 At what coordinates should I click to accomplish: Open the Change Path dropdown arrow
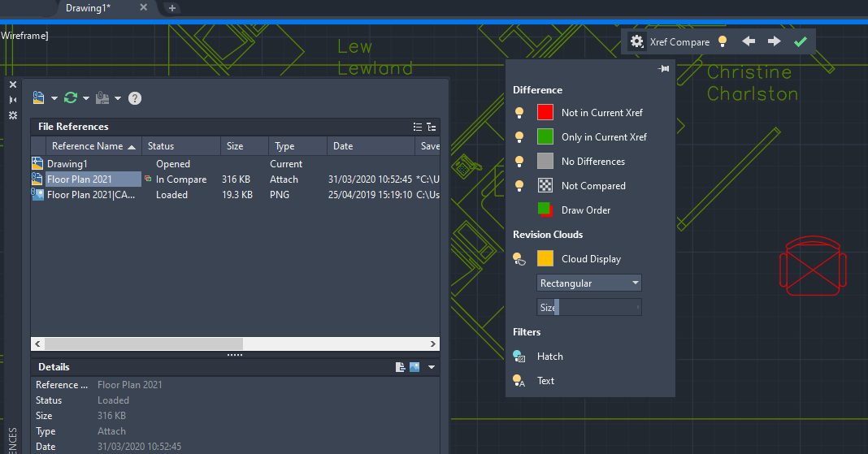pyautogui.click(x=118, y=98)
